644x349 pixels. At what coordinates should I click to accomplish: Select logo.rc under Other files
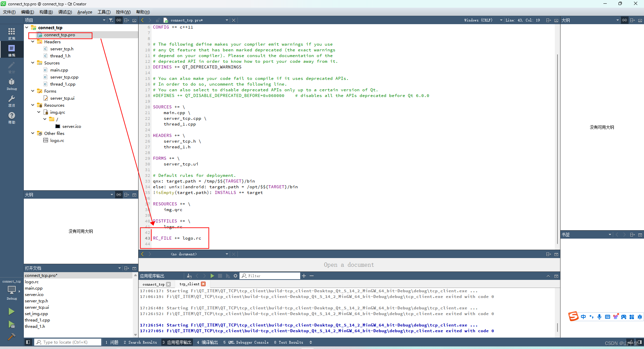point(57,140)
